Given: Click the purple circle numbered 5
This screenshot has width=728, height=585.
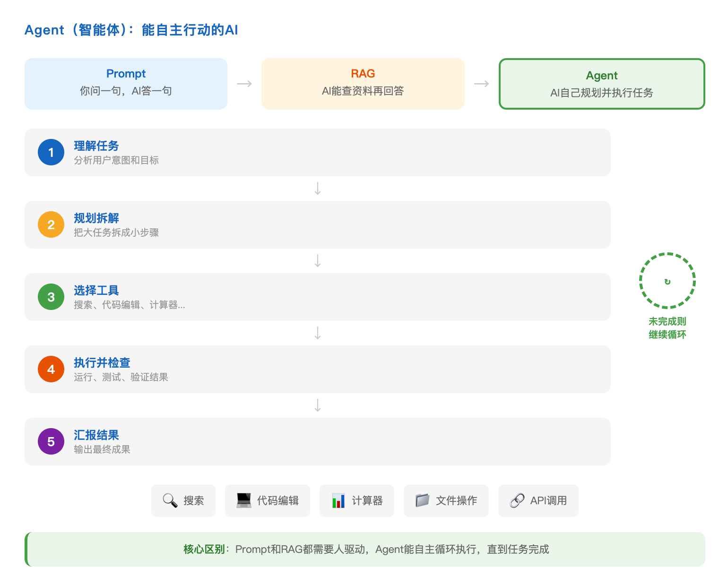Looking at the screenshot, I should pos(51,441).
